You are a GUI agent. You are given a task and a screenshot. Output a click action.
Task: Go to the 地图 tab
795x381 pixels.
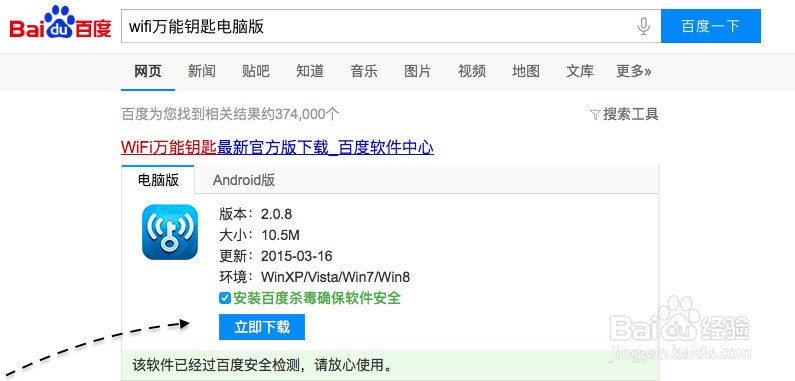pos(526,71)
